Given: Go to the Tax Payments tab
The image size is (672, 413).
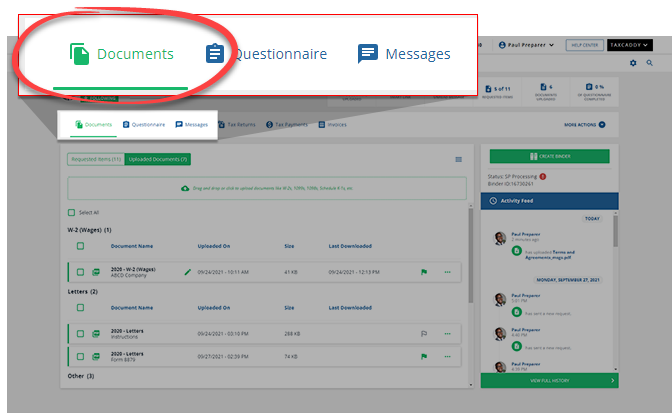Looking at the screenshot, I should (287, 125).
